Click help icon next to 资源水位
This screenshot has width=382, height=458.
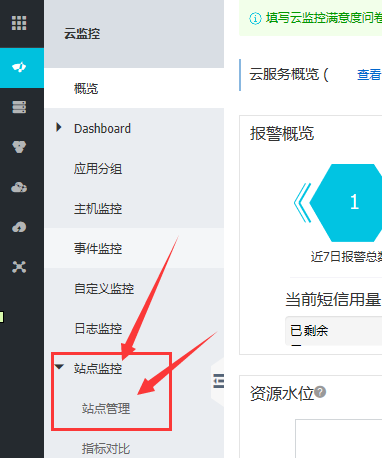pyautogui.click(x=320, y=392)
